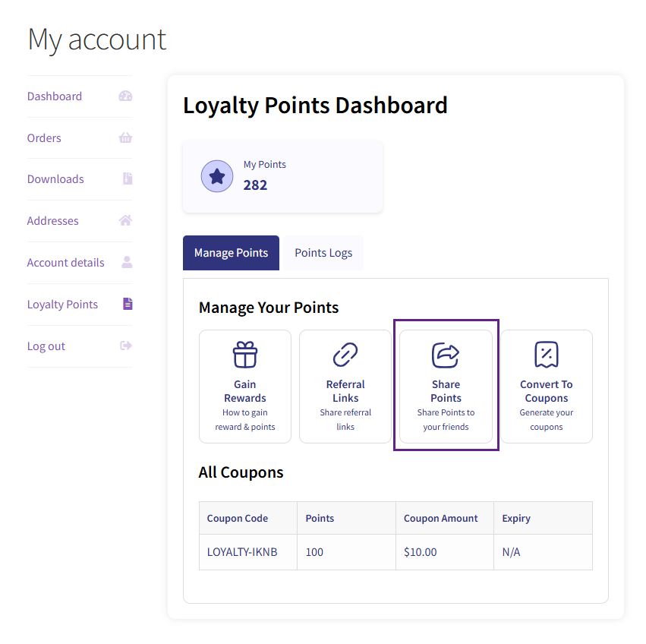Image resolution: width=646 pixels, height=644 pixels.
Task: Open the Orders page link
Action: pyautogui.click(x=44, y=138)
